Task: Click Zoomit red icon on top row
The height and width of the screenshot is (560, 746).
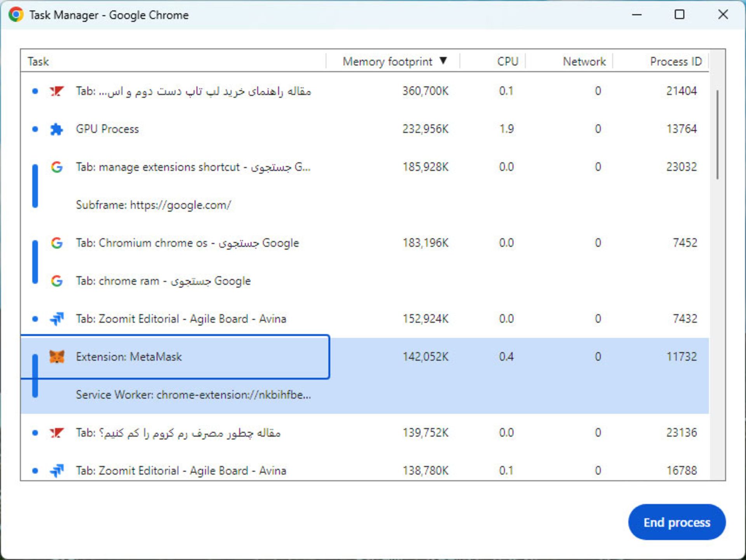Action: [x=57, y=91]
